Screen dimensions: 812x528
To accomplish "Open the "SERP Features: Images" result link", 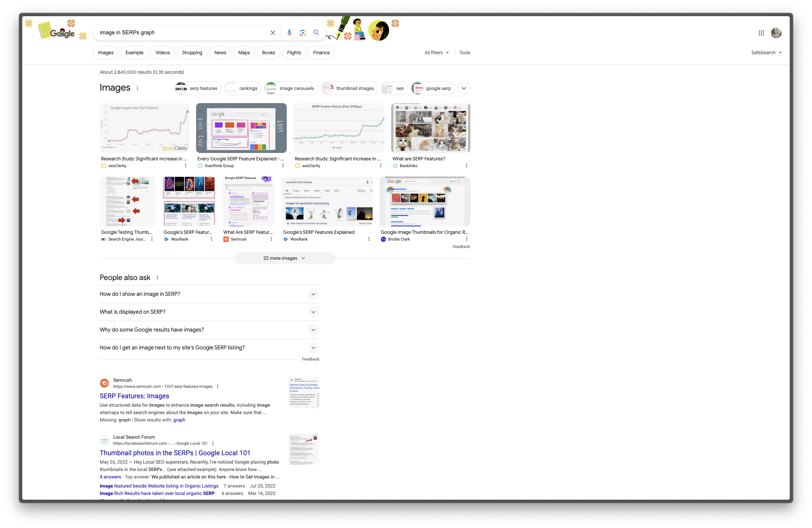I will 134,396.
